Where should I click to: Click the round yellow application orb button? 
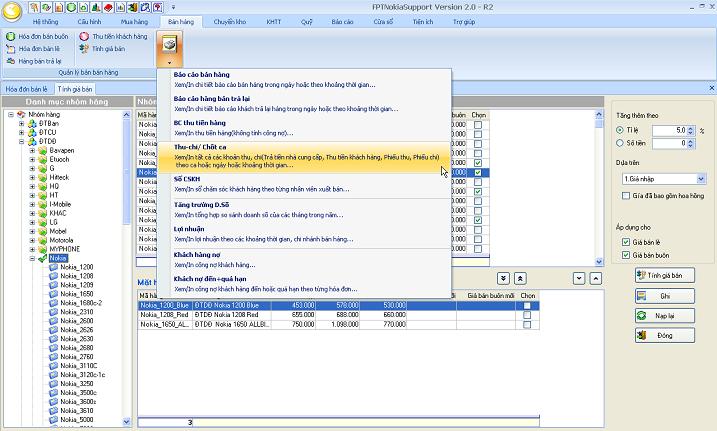tap(12, 11)
